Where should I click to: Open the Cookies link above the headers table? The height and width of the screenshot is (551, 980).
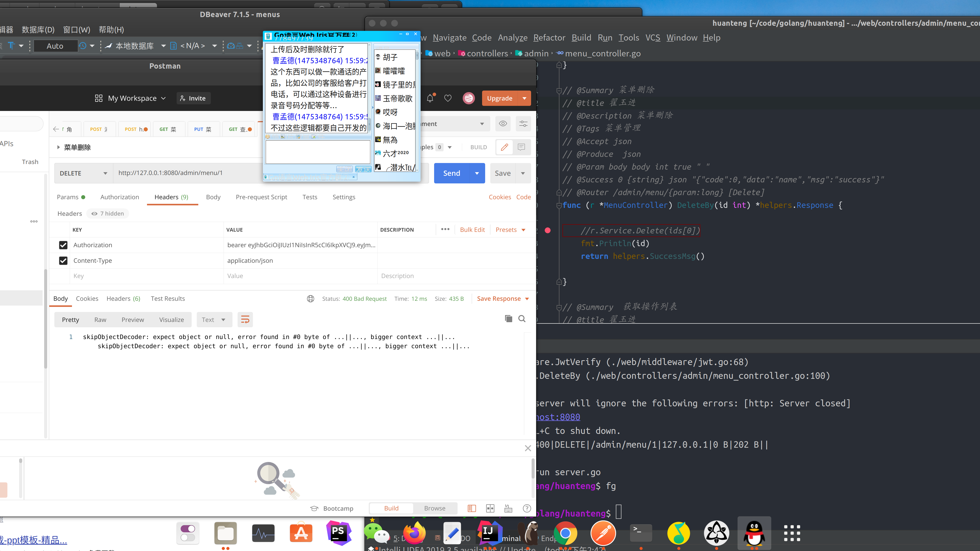tap(499, 197)
